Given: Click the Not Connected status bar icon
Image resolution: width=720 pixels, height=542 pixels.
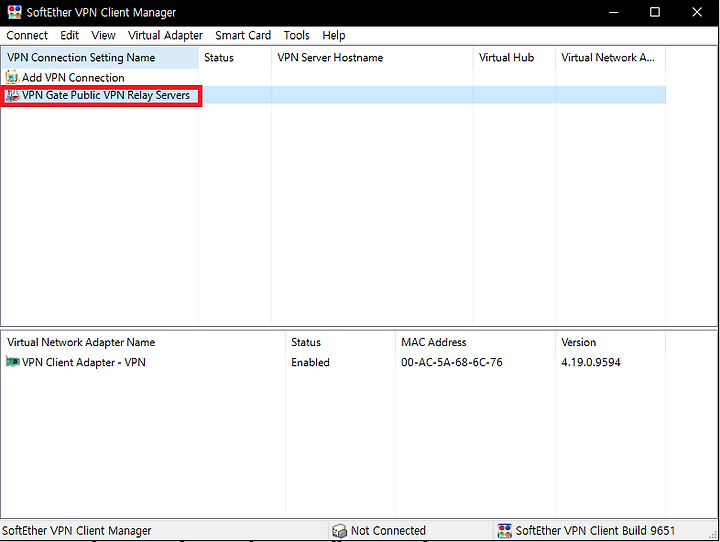Looking at the screenshot, I should pyautogui.click(x=339, y=531).
